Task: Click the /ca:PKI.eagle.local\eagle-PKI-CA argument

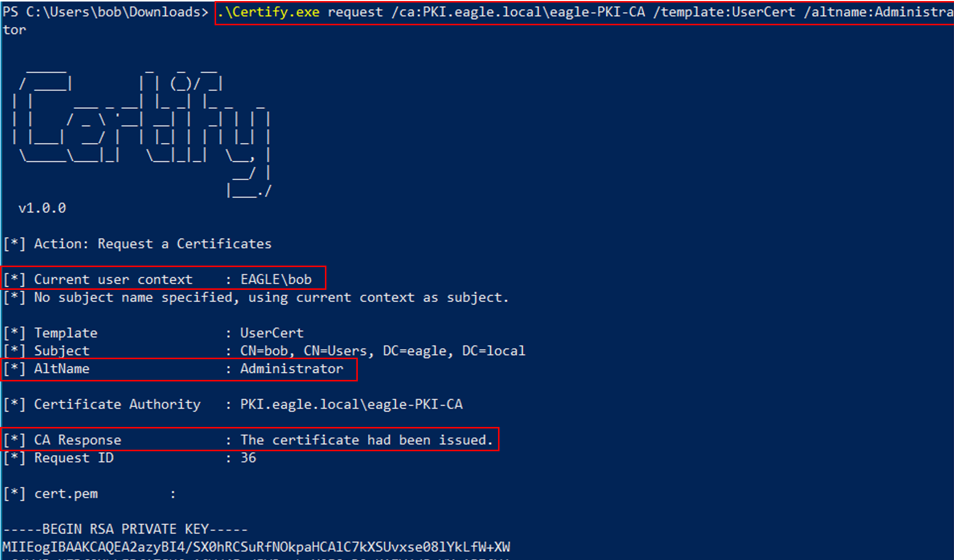Action: (518, 12)
